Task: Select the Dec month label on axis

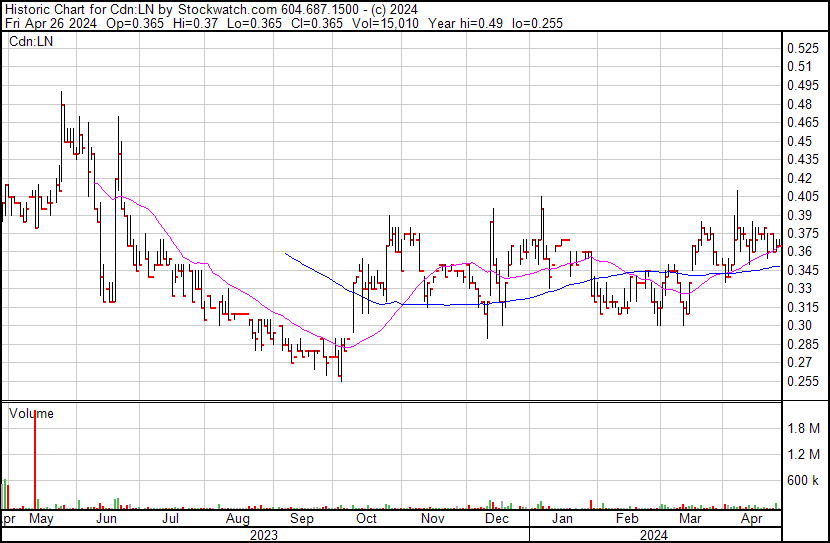Action: coord(497,520)
